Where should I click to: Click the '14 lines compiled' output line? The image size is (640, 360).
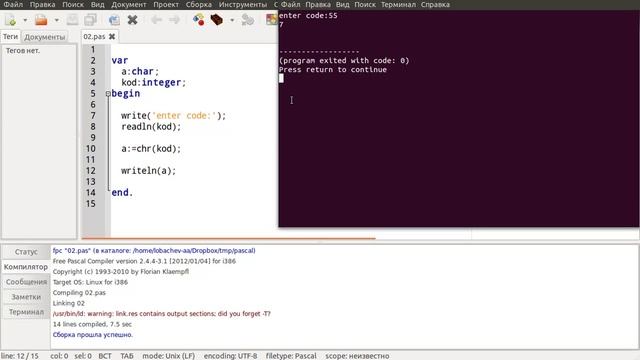(92, 324)
